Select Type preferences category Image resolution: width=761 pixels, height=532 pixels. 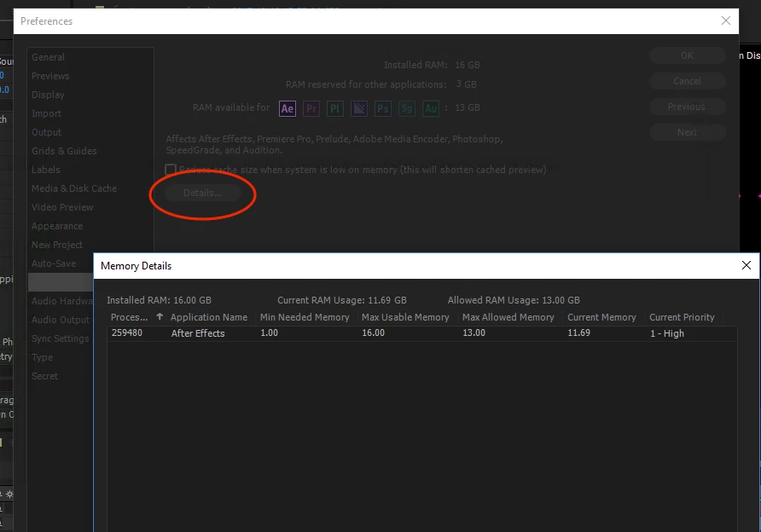pyautogui.click(x=42, y=357)
